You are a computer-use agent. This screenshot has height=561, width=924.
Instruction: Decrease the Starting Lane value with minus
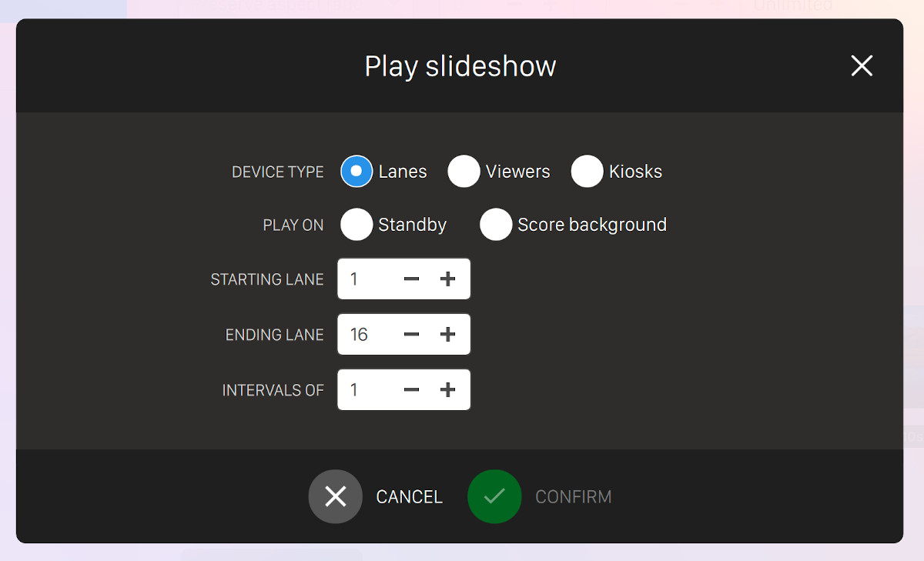point(411,279)
